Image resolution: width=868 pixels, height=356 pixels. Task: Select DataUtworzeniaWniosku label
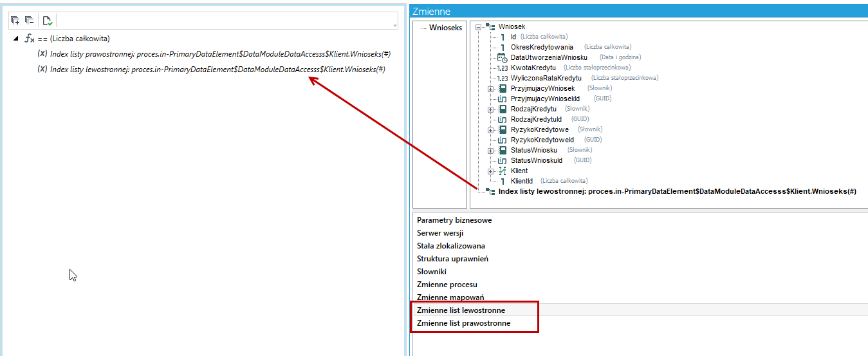point(549,57)
